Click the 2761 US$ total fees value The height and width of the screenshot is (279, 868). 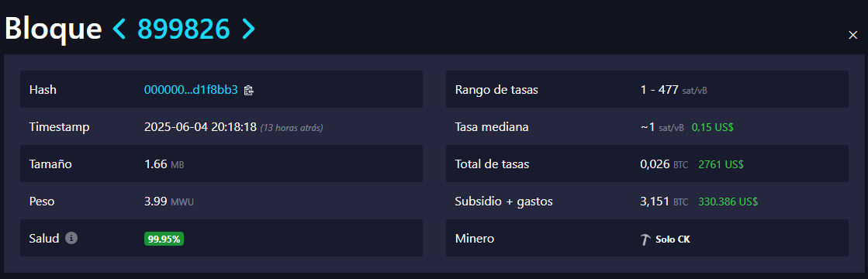click(721, 164)
